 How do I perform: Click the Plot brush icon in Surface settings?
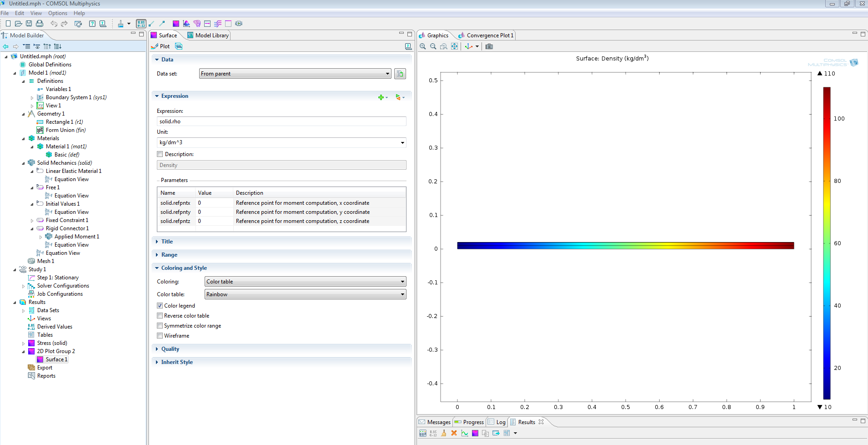click(x=155, y=46)
